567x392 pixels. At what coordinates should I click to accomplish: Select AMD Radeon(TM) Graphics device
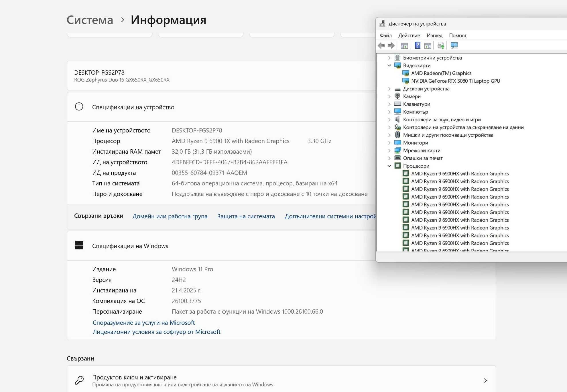[441, 73]
